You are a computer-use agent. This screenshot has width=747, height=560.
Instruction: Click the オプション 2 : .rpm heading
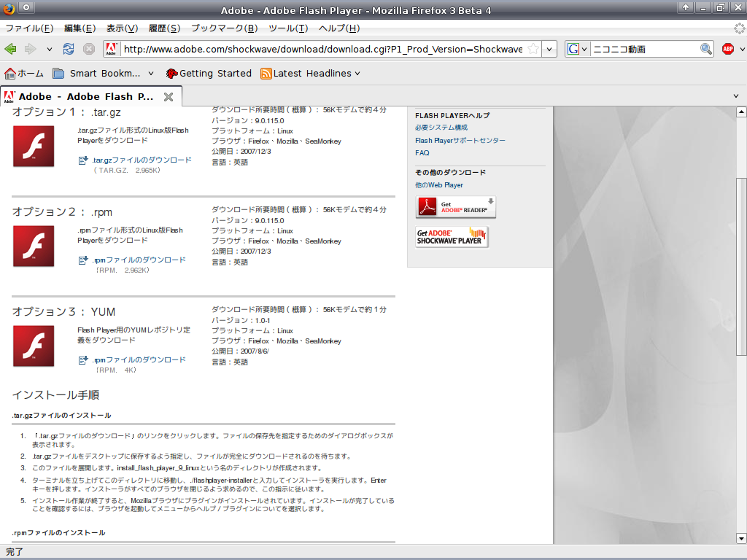62,212
